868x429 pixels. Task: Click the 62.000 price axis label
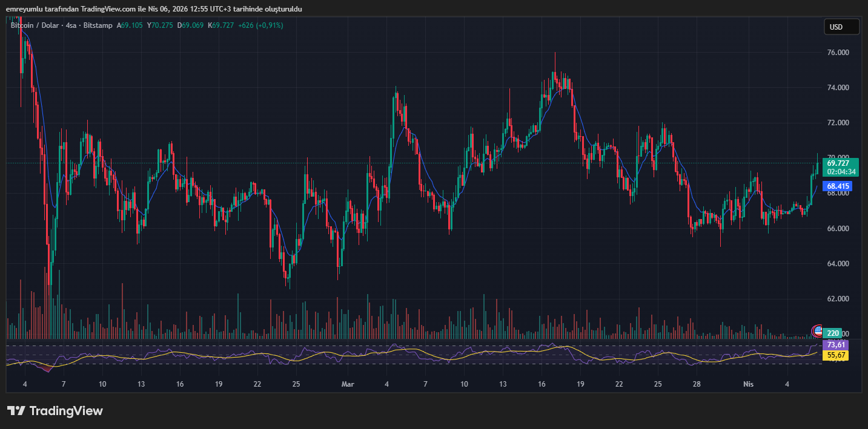point(838,299)
